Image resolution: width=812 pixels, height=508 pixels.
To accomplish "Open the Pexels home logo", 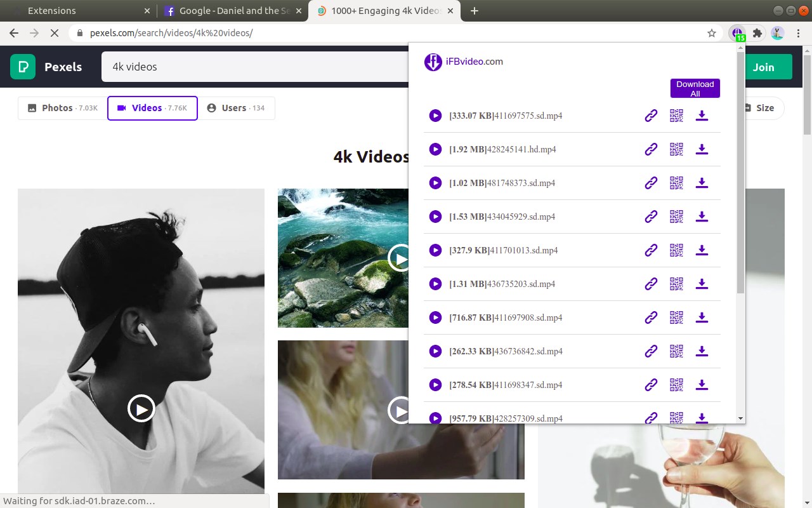I will [46, 67].
